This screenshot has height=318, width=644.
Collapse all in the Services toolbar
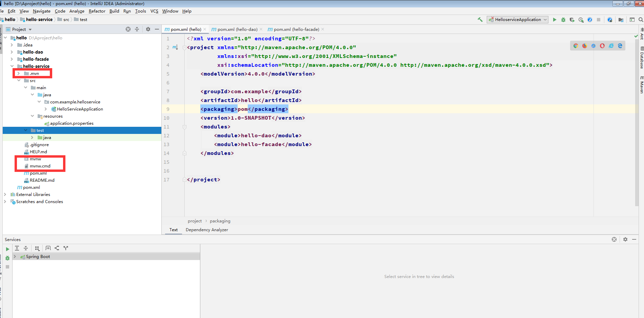point(26,248)
